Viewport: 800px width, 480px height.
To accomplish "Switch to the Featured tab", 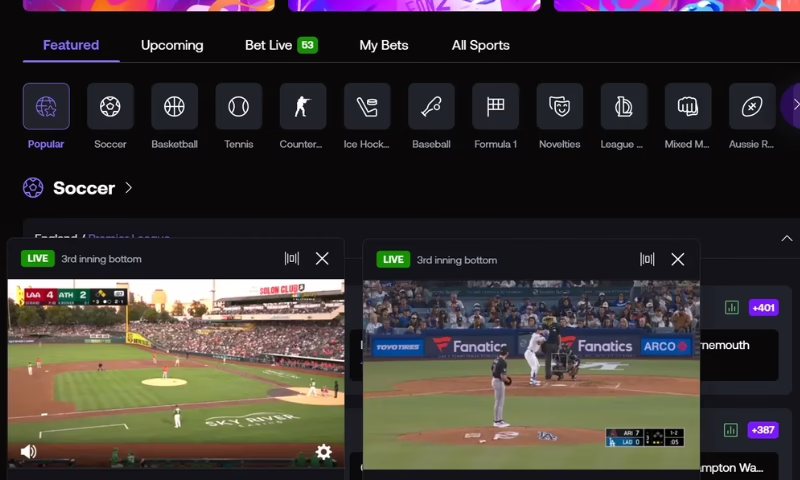I will coord(71,45).
